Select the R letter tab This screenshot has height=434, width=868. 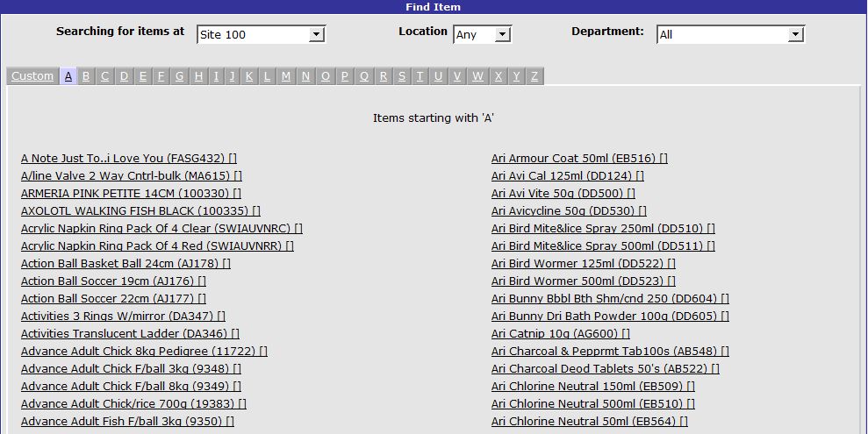coord(383,76)
